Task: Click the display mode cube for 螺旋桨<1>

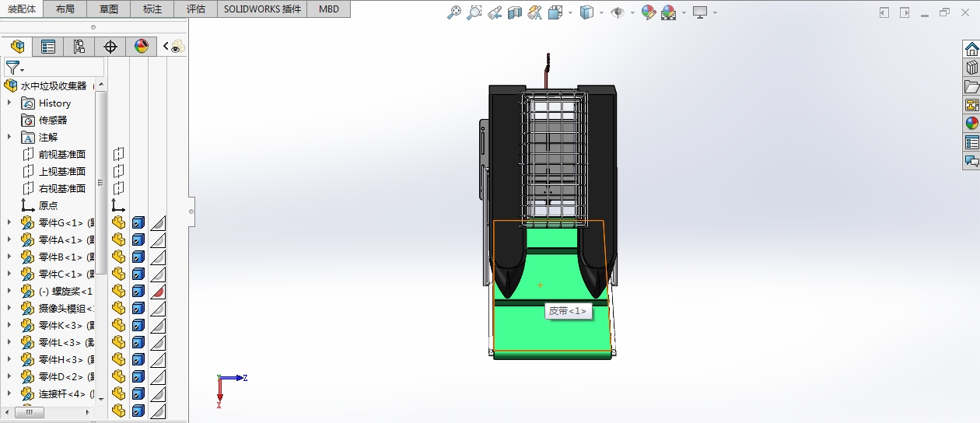Action: [138, 292]
